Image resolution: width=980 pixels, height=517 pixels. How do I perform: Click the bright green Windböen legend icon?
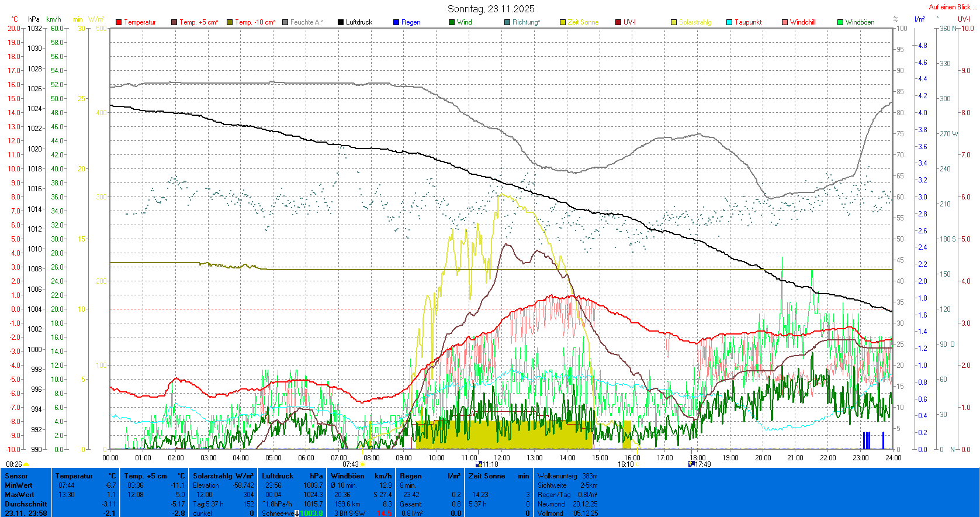(840, 22)
